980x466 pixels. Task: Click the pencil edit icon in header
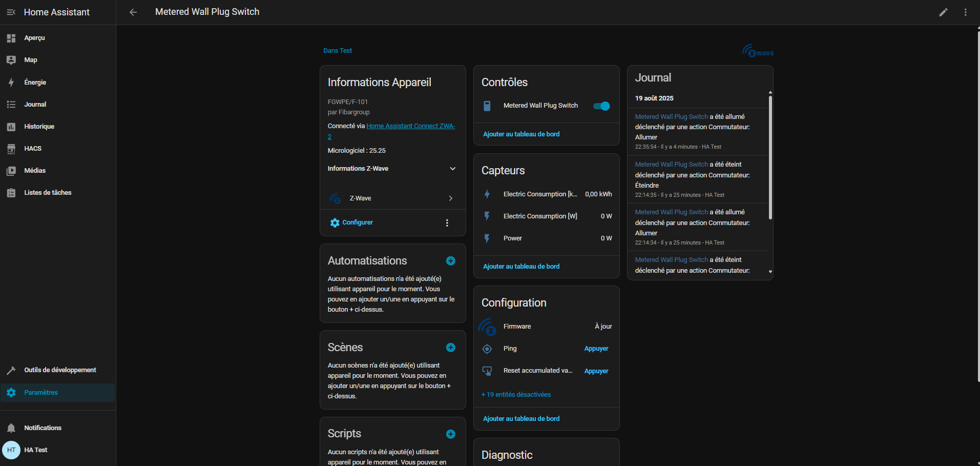tap(943, 12)
